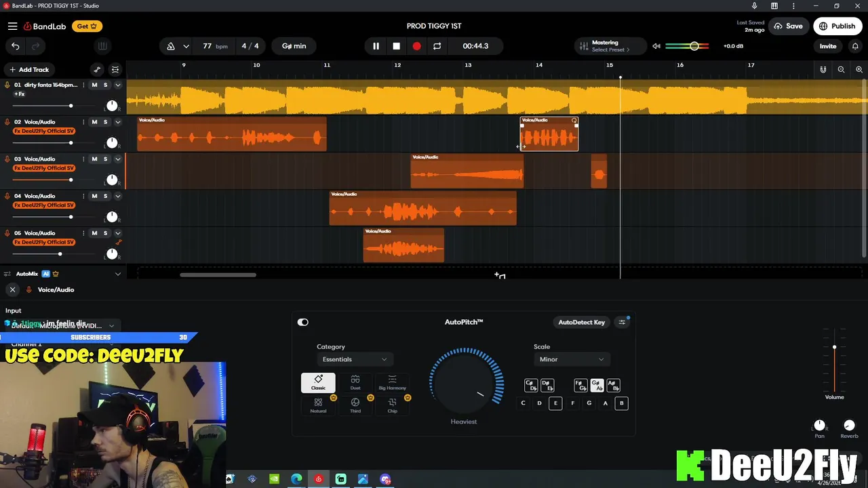
Task: Mute track 01 dirty fanta
Action: click(94, 85)
